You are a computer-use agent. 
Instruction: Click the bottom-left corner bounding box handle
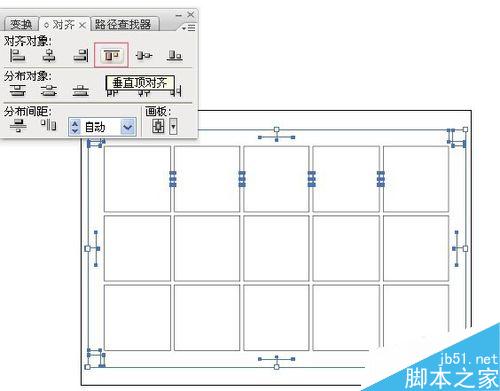(x=88, y=367)
